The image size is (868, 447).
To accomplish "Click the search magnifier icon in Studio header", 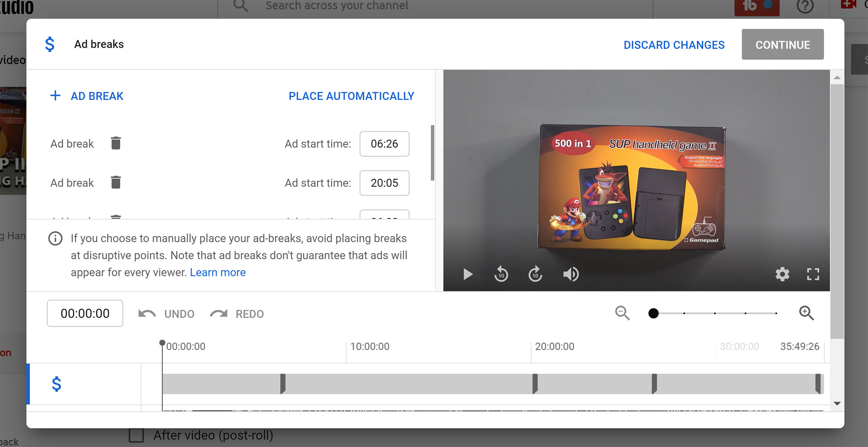I will [241, 6].
